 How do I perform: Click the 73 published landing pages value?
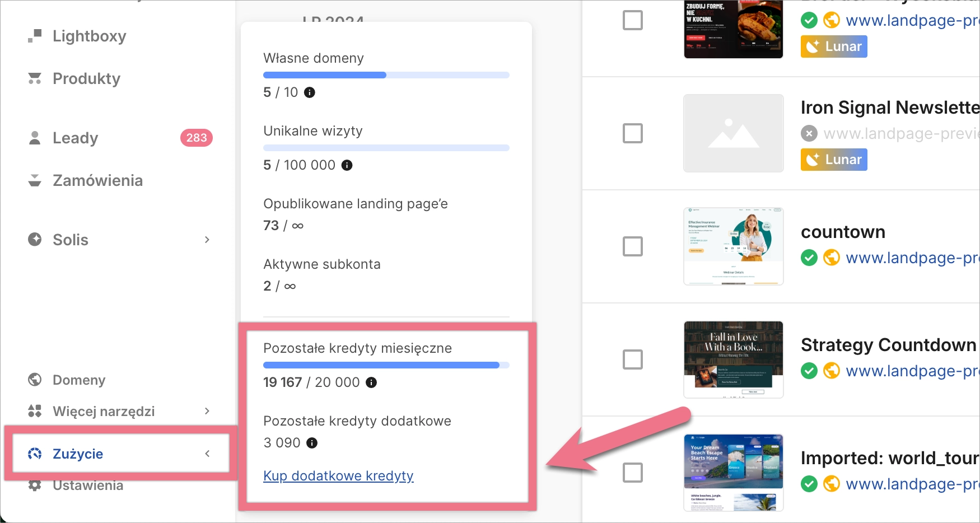(271, 226)
